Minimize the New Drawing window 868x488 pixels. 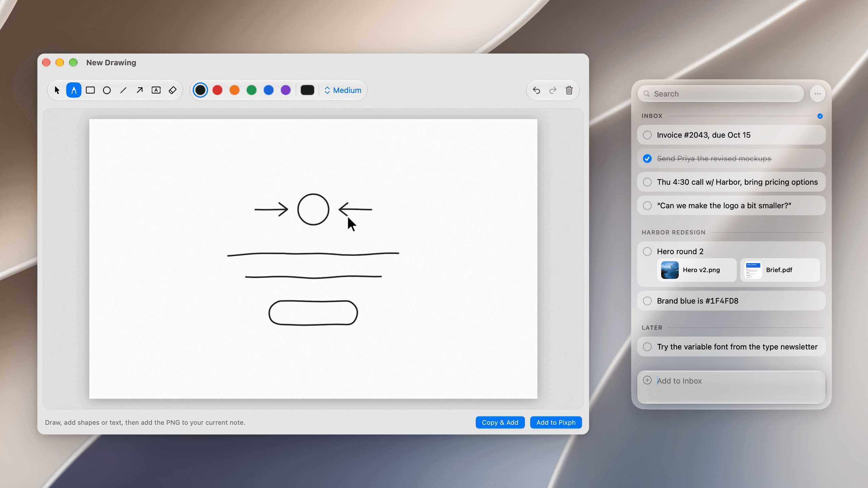pos(60,62)
